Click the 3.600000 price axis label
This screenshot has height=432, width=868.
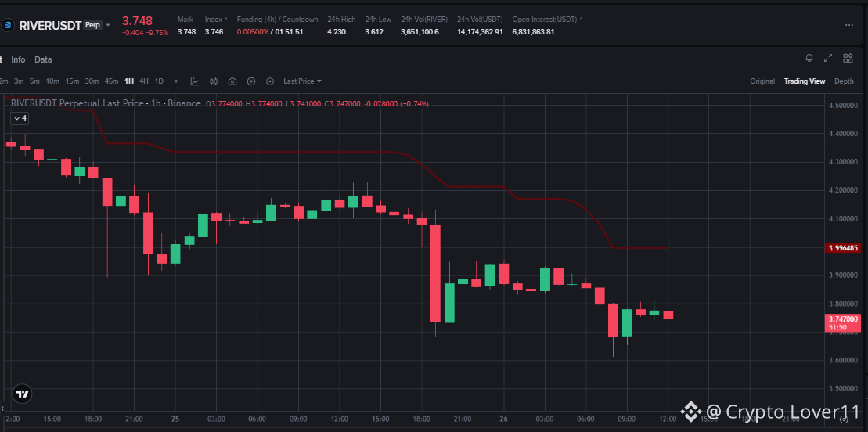tap(842, 361)
